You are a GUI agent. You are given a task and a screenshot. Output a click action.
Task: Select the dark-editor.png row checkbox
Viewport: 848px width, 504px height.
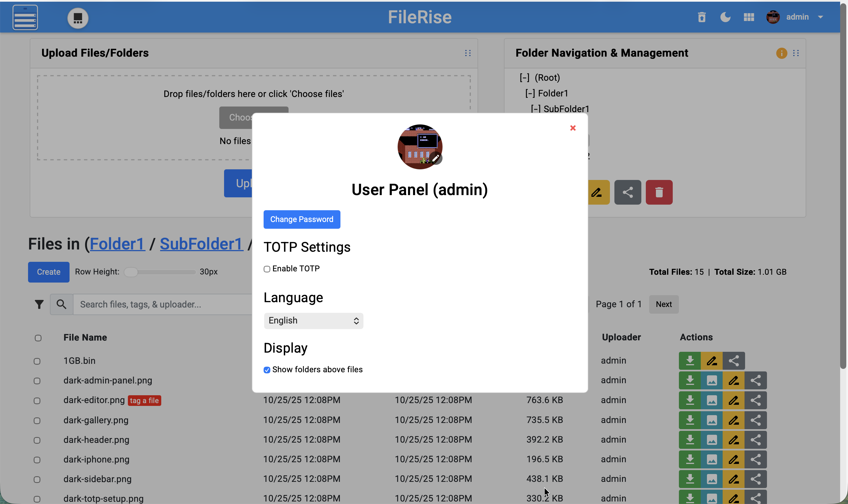click(37, 401)
